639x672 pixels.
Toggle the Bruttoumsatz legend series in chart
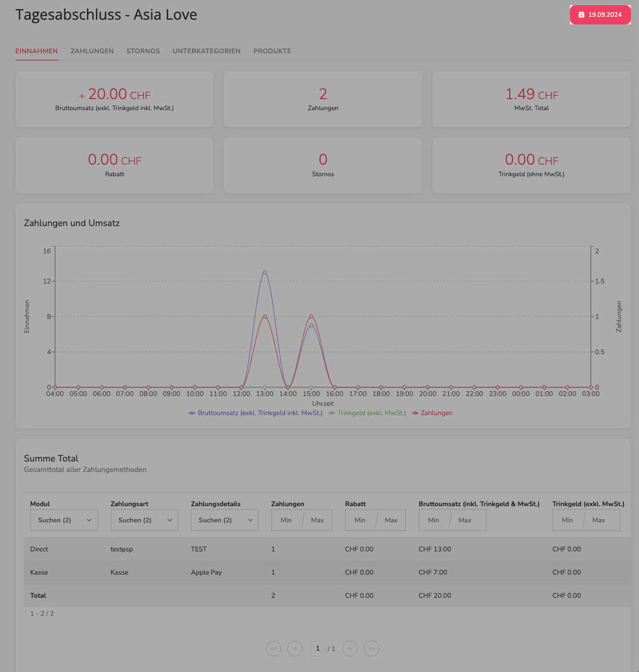coord(256,413)
